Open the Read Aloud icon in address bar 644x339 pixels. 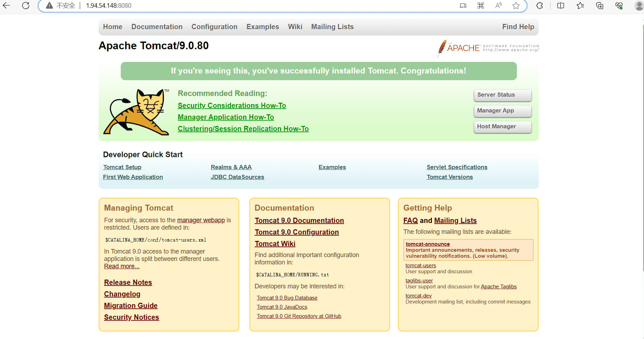[498, 6]
